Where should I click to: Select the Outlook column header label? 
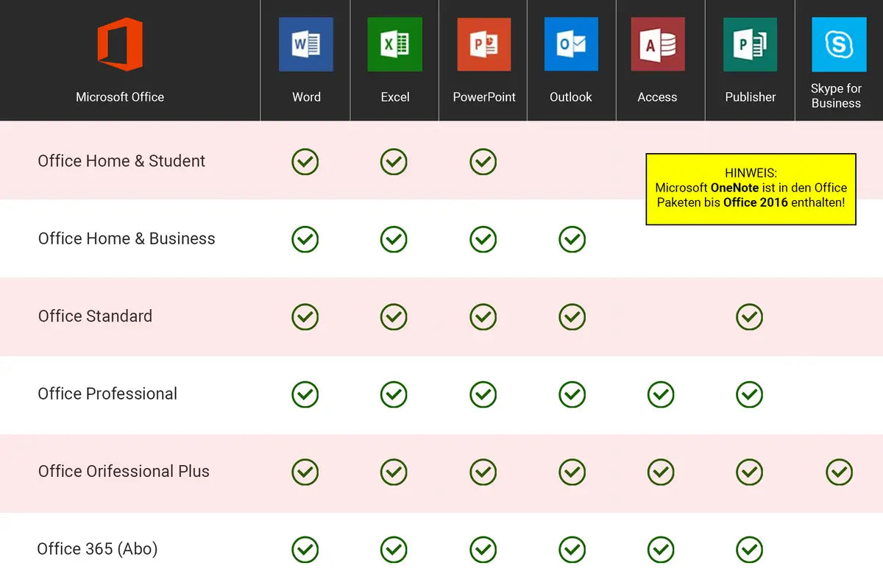[x=572, y=96]
